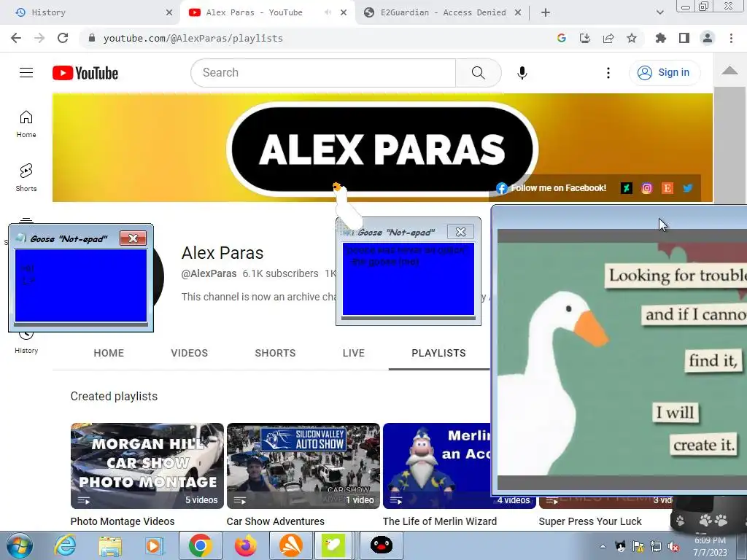Open the channel VIDEOS tab
The height and width of the screenshot is (560, 747).
tap(189, 353)
